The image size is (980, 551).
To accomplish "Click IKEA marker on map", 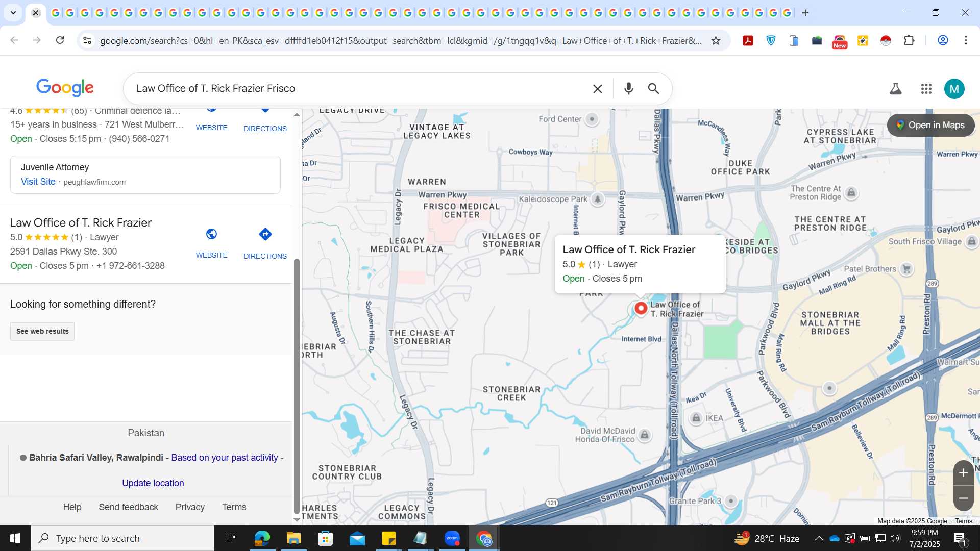I will [x=696, y=418].
